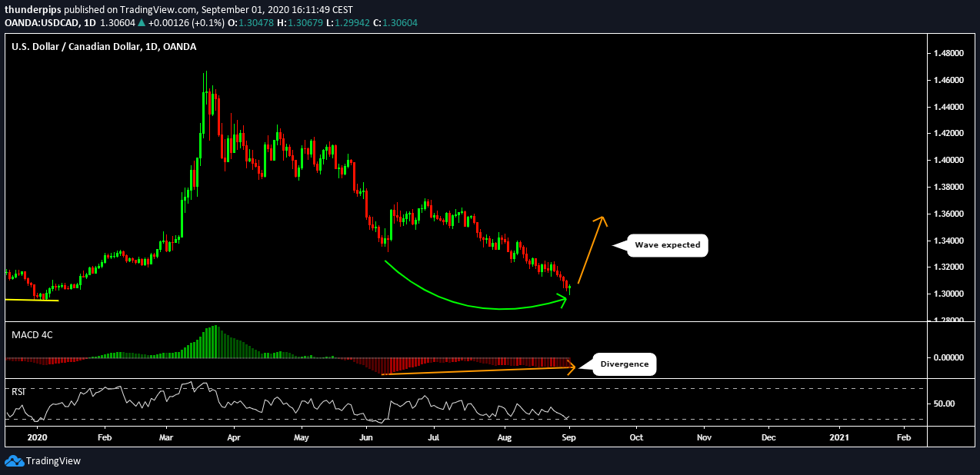Click the May label on time axis

click(x=302, y=437)
